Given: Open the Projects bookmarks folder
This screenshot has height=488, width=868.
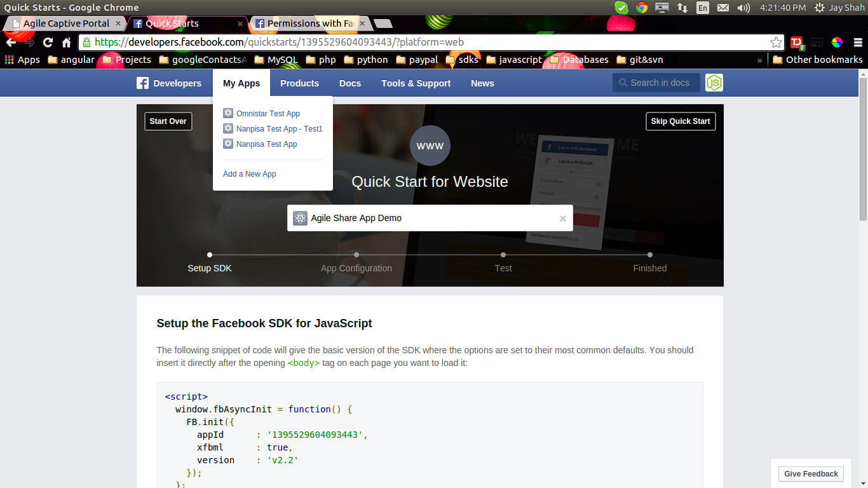Looking at the screenshot, I should click(126, 60).
